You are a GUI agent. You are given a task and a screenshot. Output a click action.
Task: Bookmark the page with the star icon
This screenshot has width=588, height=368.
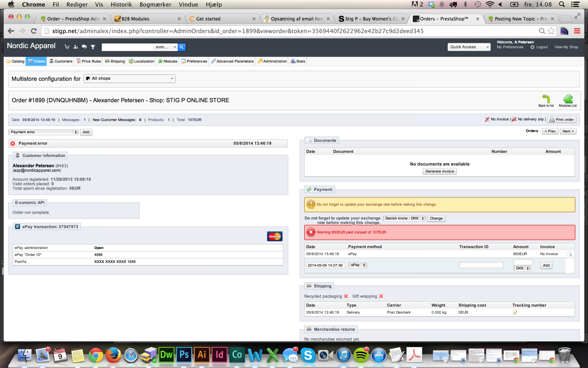551,31
